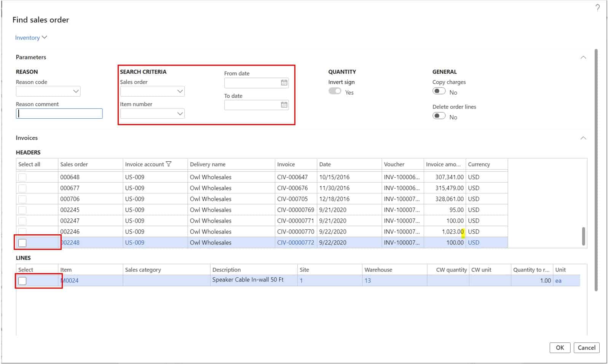Open invoice CIV-00000772 link
The width and height of the screenshot is (608, 364).
coord(295,243)
